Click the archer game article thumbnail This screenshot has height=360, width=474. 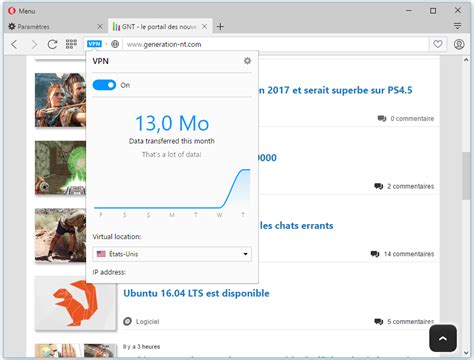pos(60,100)
